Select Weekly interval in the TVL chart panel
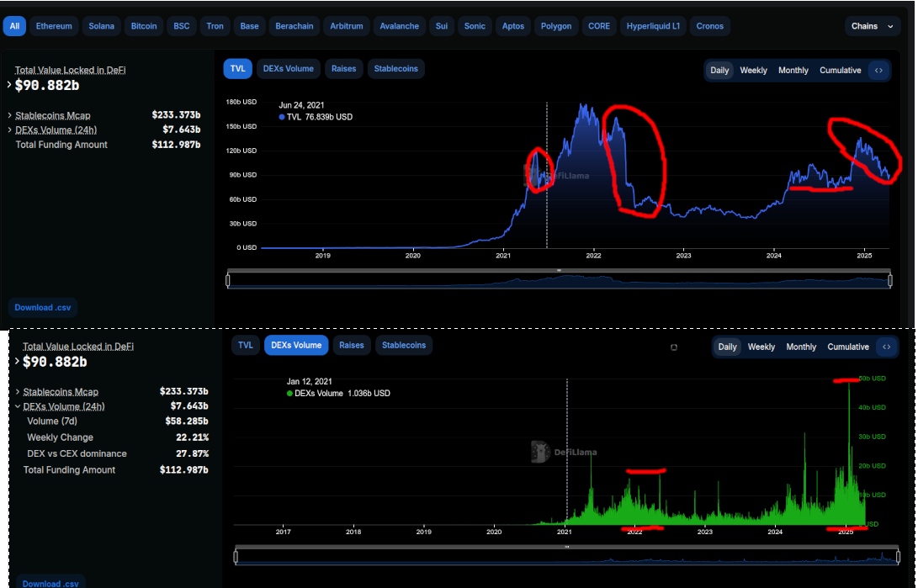Image resolution: width=918 pixels, height=588 pixels. [x=753, y=70]
